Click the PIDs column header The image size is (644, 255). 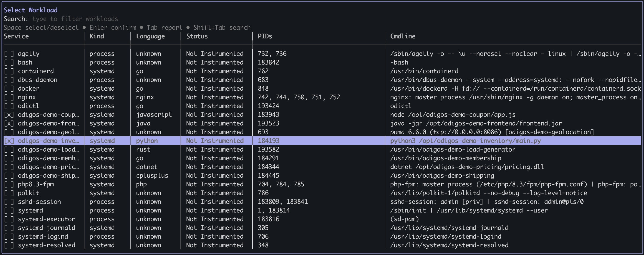point(265,36)
